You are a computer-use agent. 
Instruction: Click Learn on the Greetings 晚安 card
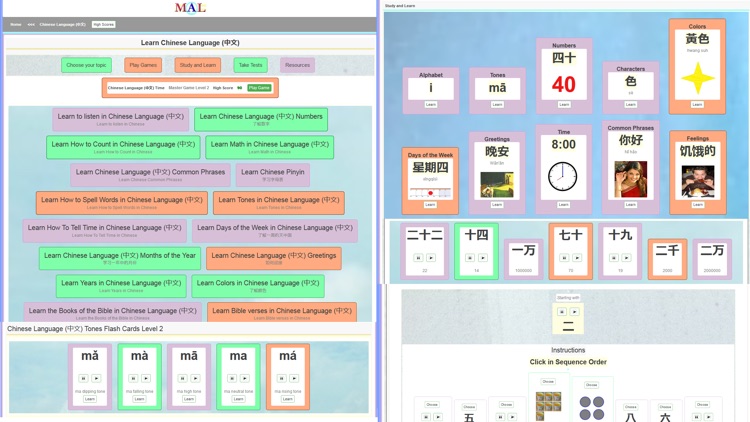pyautogui.click(x=497, y=205)
